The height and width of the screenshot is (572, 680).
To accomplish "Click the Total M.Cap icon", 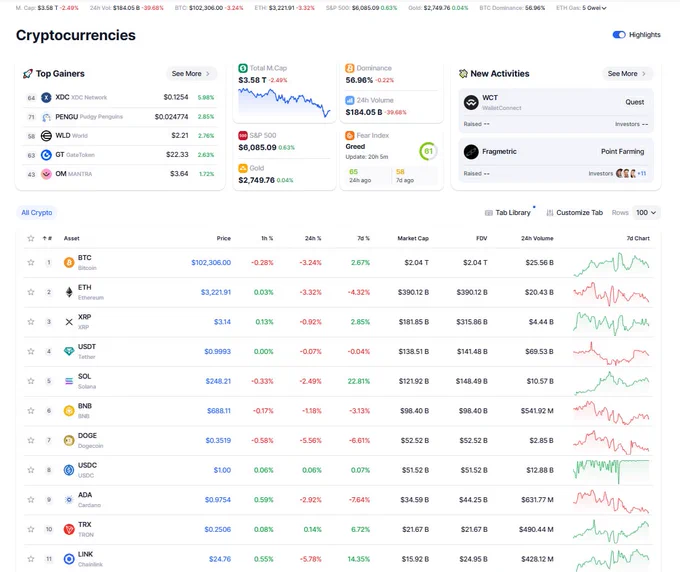I will [243, 68].
